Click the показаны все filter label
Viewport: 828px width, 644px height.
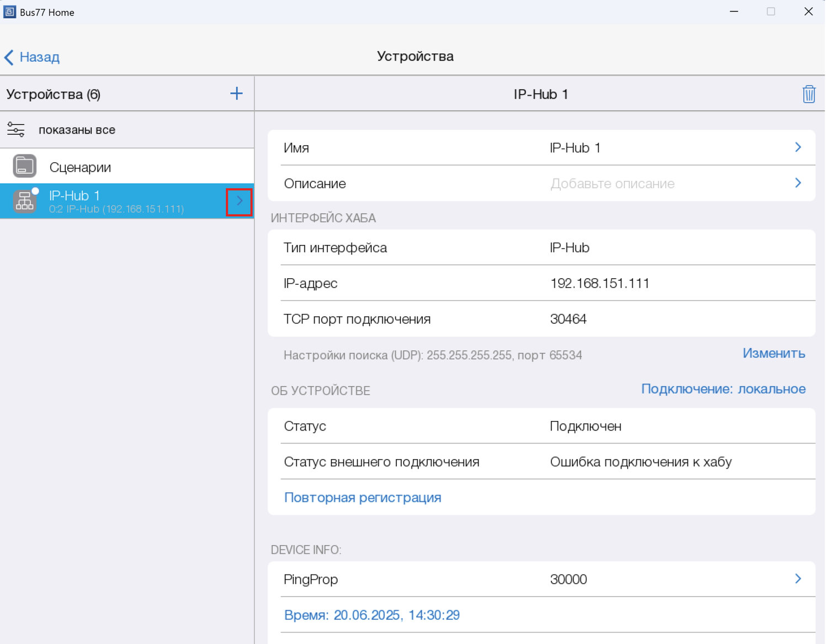pyautogui.click(x=77, y=130)
